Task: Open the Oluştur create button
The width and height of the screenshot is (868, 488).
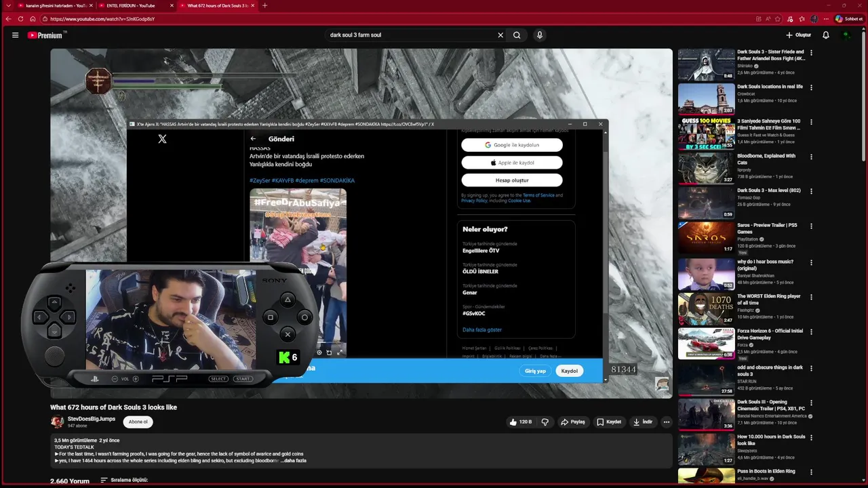Action: pos(798,35)
